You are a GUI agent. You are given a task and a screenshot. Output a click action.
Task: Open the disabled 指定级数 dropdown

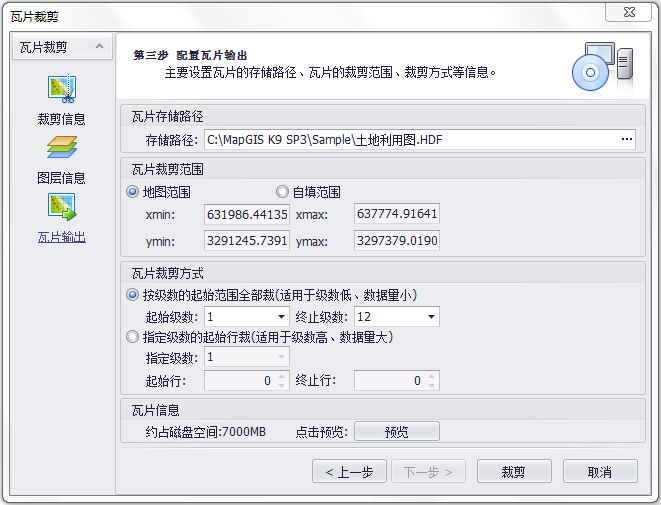click(281, 357)
